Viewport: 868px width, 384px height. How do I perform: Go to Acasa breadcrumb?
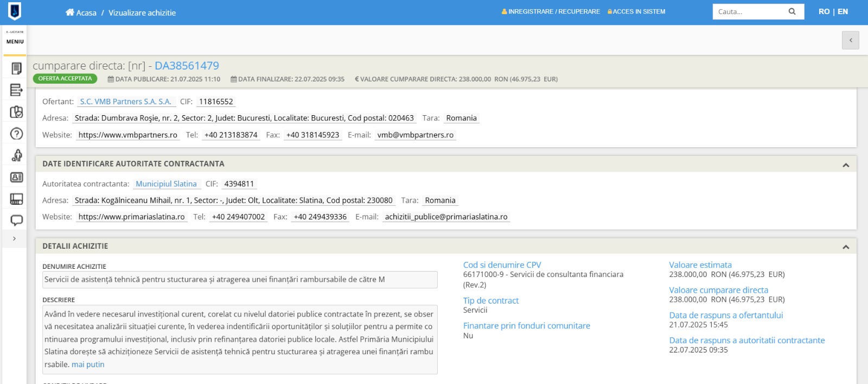pyautogui.click(x=81, y=12)
